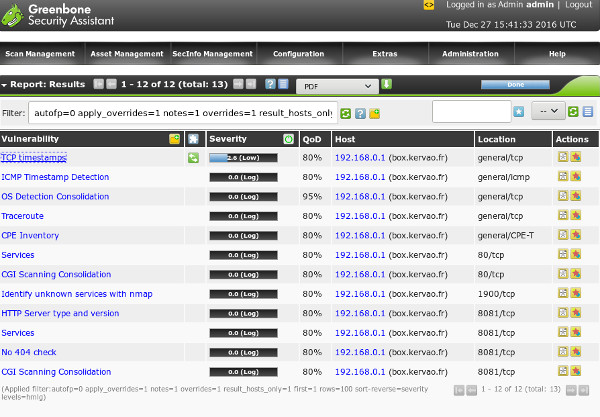Click the Done progress bar

515,85
